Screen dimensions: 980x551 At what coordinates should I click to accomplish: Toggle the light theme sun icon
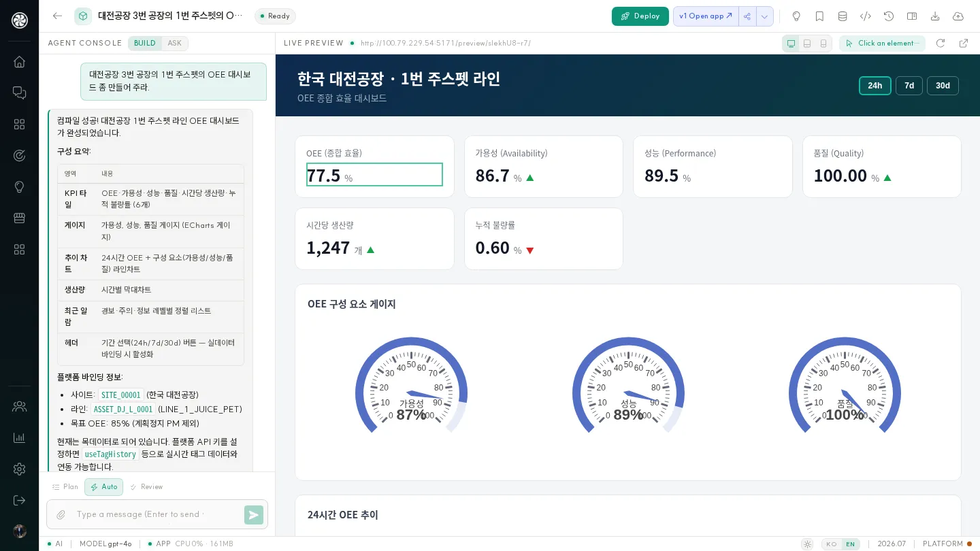click(807, 544)
